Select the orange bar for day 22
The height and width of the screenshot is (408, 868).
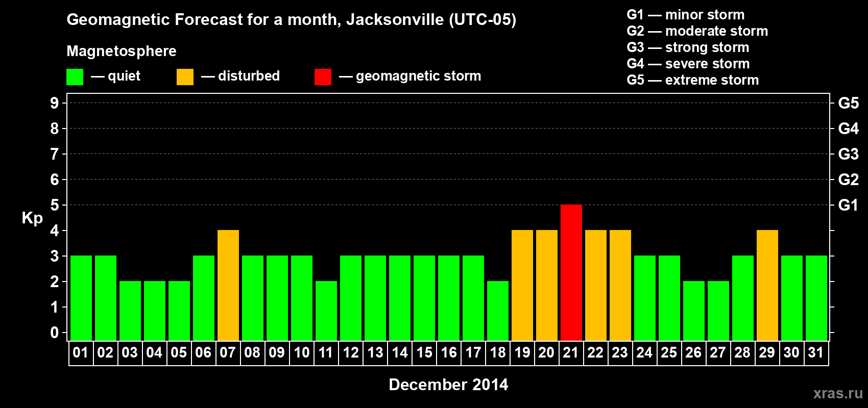[596, 285]
